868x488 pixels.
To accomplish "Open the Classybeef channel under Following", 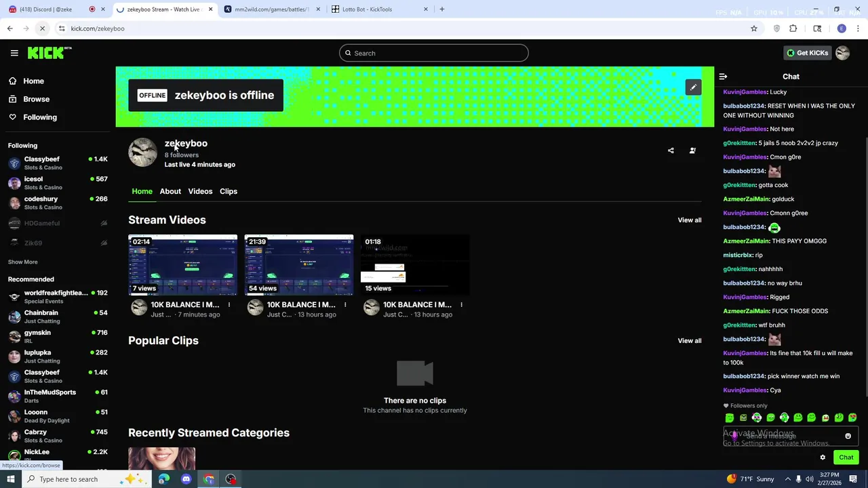I will (x=58, y=163).
